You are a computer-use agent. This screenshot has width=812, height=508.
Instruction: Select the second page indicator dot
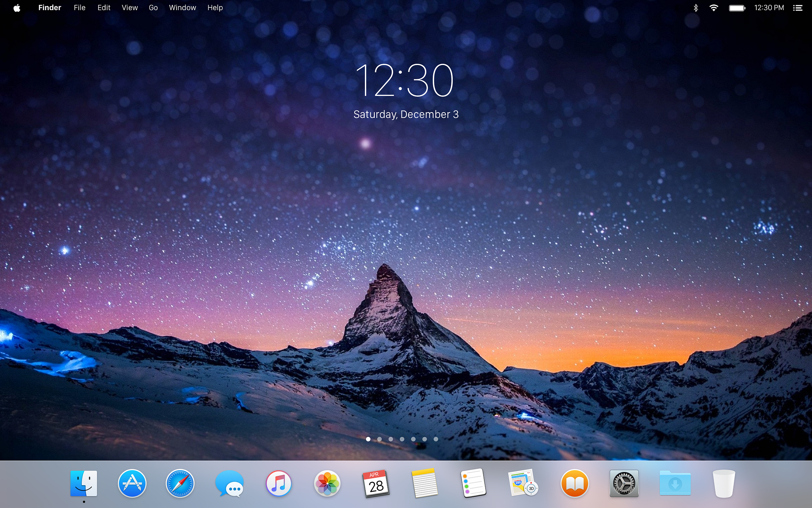379,439
